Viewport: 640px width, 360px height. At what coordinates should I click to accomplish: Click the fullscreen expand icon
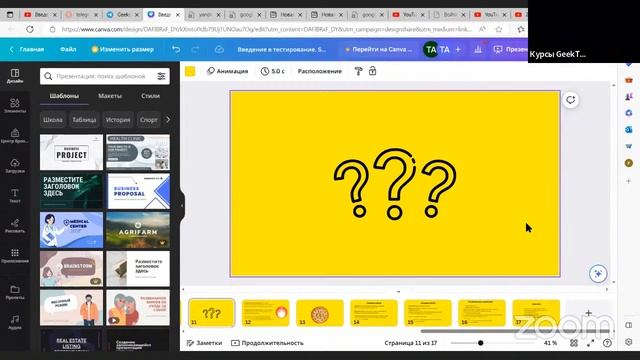(x=591, y=343)
